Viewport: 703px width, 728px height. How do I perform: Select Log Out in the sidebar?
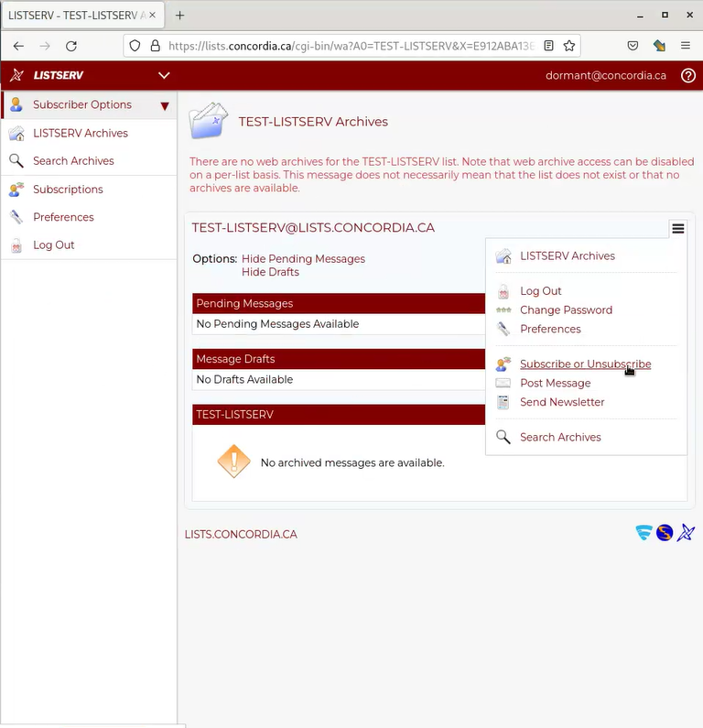pos(53,245)
